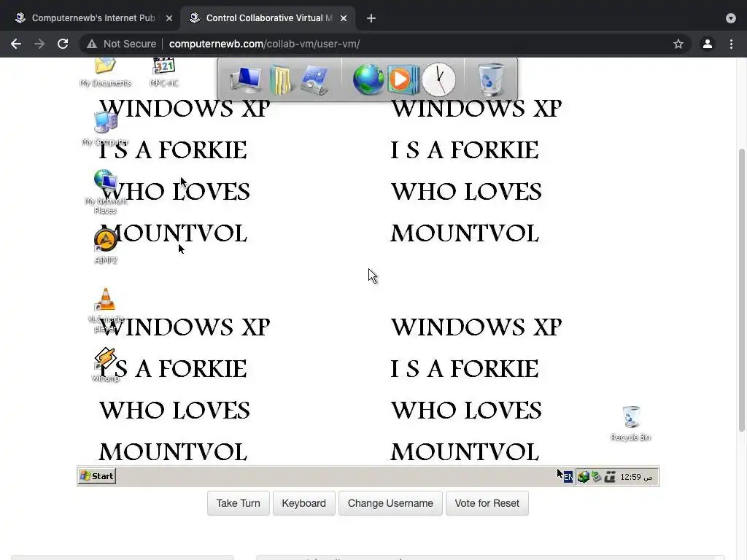Open the on-screen Keyboard button
The image size is (747, 560).
point(304,503)
